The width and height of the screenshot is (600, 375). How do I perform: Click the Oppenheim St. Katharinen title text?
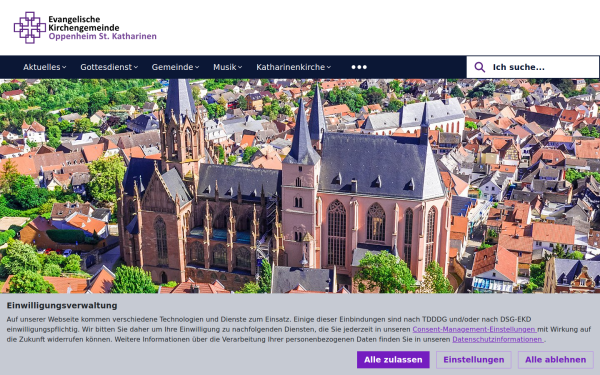click(x=102, y=36)
